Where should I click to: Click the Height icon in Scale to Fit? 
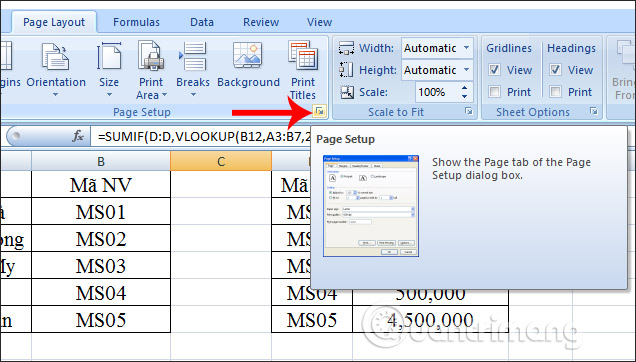click(x=346, y=70)
